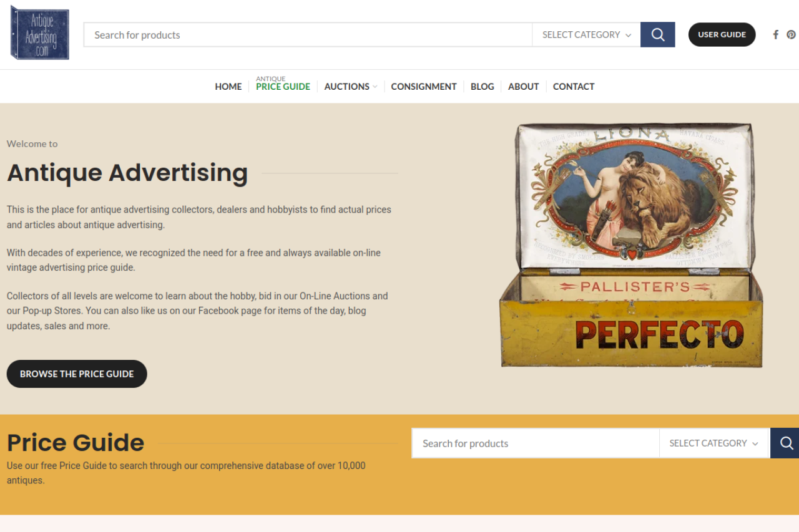
Task: Go to the Home menu item
Action: pos(228,87)
